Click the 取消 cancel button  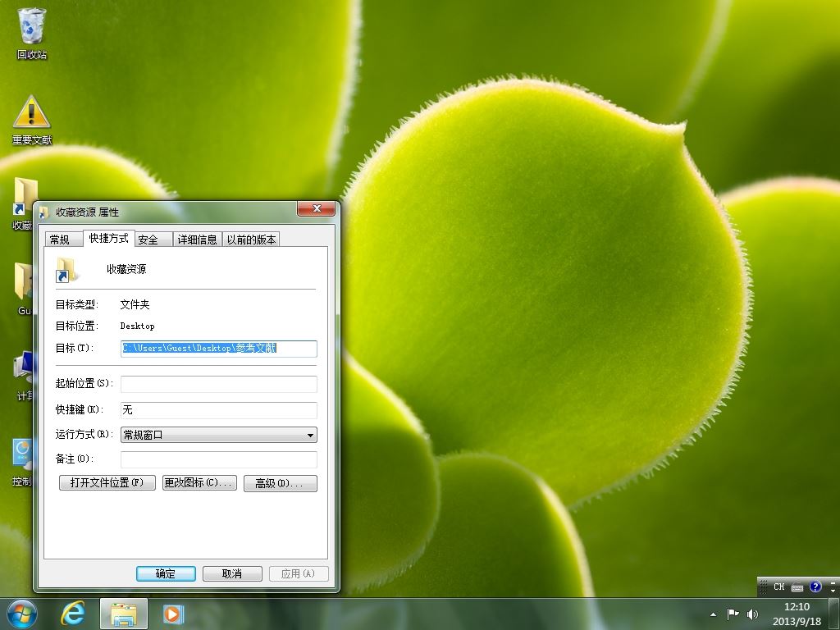232,573
